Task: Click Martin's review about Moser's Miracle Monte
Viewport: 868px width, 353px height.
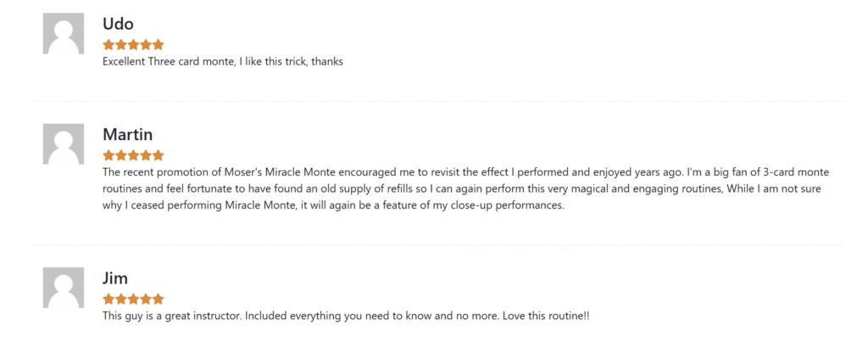Action: (466, 189)
